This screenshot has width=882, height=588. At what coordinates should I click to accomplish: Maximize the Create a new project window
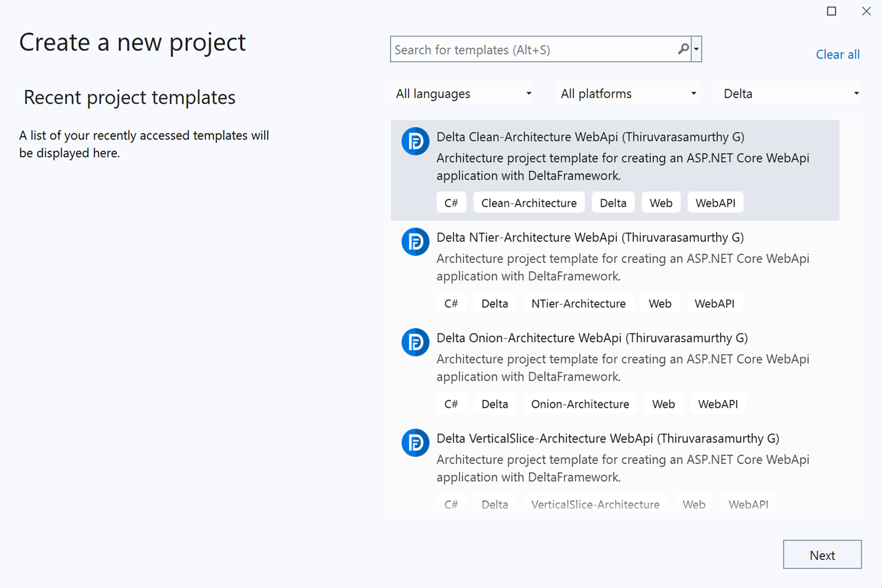(831, 11)
